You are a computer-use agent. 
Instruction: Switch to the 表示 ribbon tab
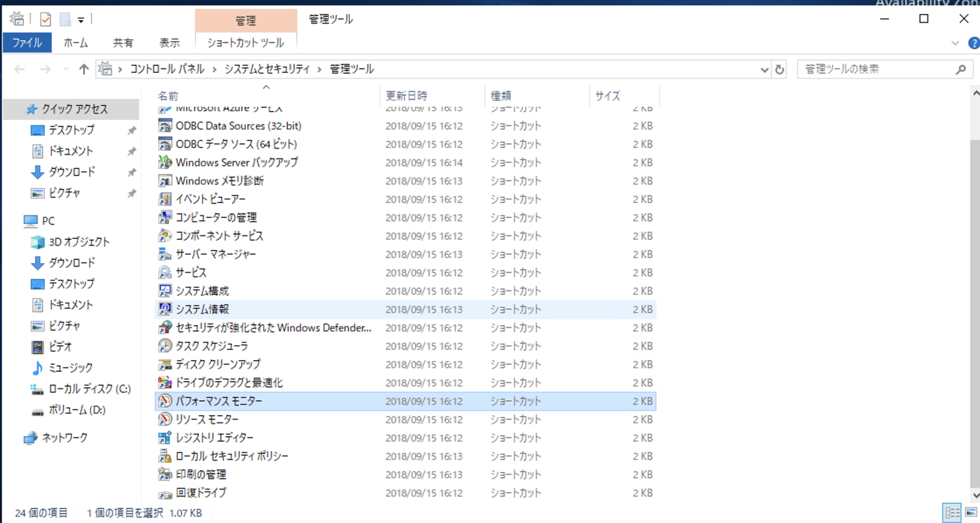click(169, 43)
